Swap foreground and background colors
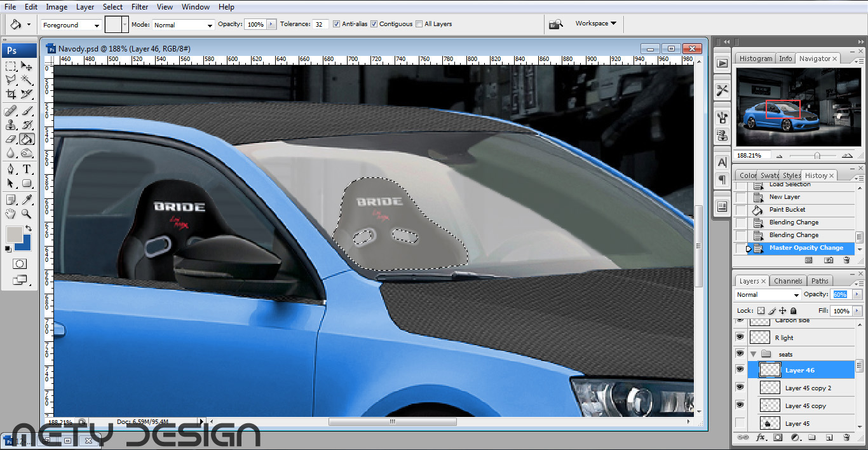This screenshot has width=868, height=450. [x=29, y=228]
